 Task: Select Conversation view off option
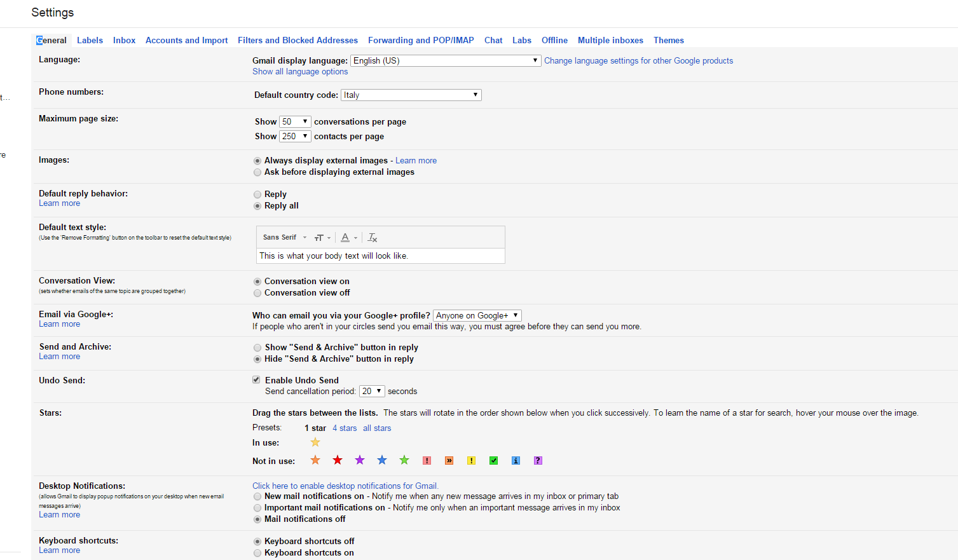257,293
